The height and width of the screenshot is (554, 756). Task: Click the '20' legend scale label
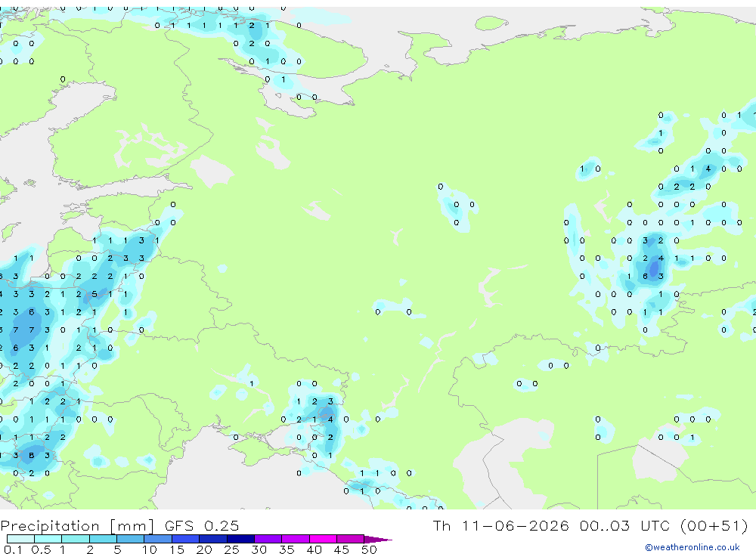[204, 549]
